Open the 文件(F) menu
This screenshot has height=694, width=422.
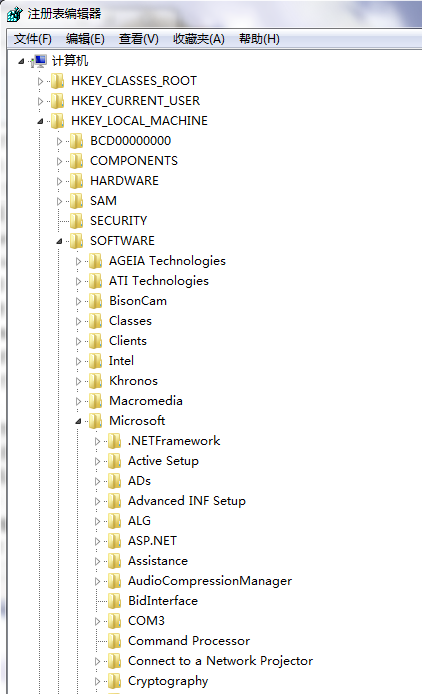point(33,39)
